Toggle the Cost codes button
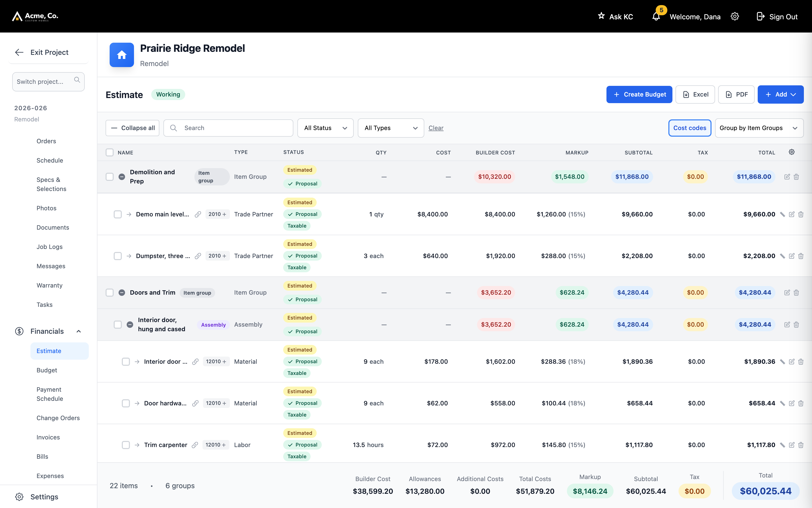This screenshot has width=812, height=508. 689,128
